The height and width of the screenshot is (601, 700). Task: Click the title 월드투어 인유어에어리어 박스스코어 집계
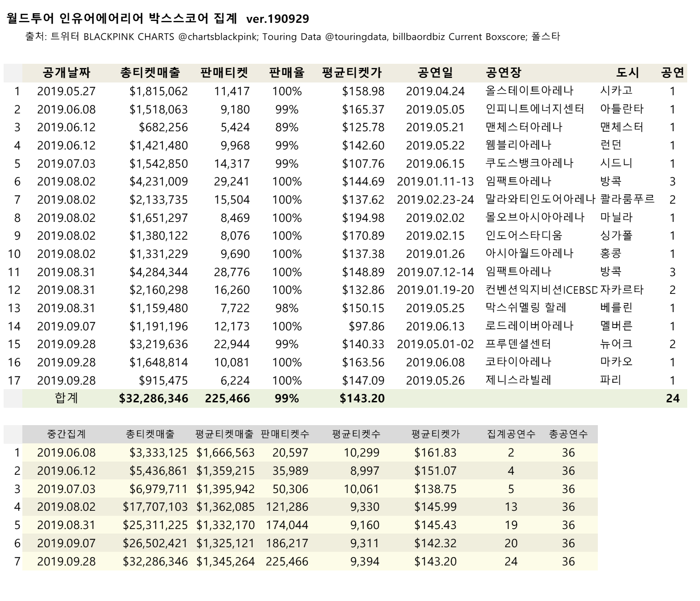122,18
